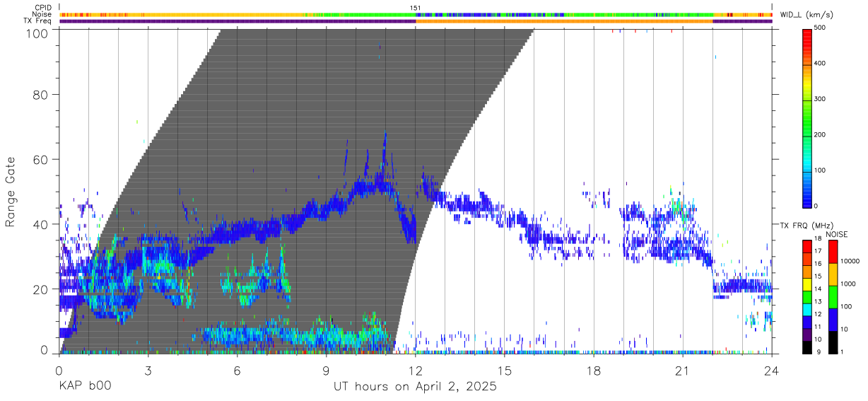Click the 'WID⊥ (km/s)' colorbar title
The height and width of the screenshot is (401, 868).
[808, 14]
